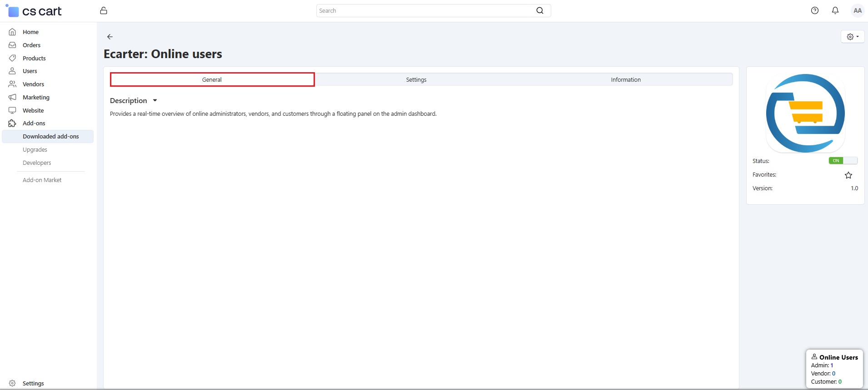Open the gear dropdown menu
This screenshot has height=390, width=868.
(852, 37)
